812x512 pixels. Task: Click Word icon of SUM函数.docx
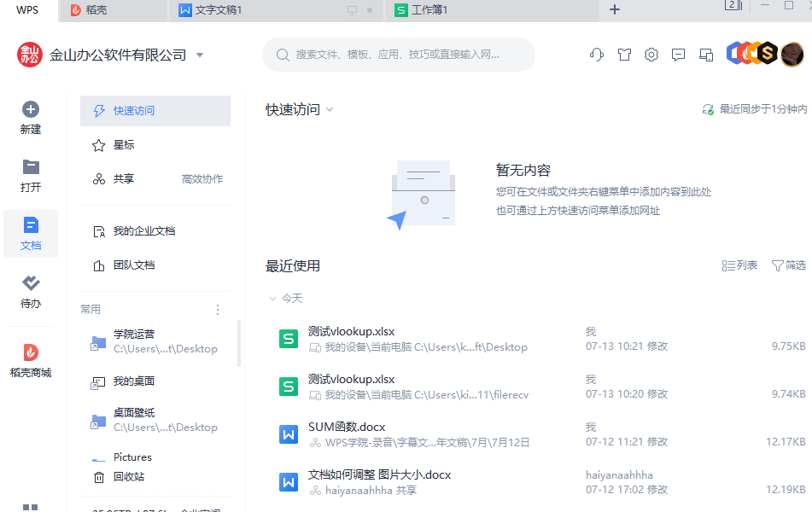click(x=289, y=434)
